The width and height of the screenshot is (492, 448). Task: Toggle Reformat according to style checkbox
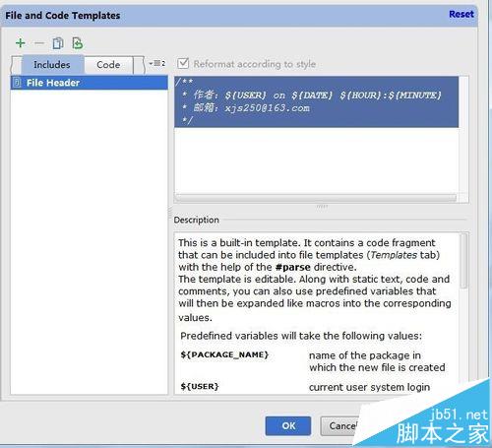[183, 63]
